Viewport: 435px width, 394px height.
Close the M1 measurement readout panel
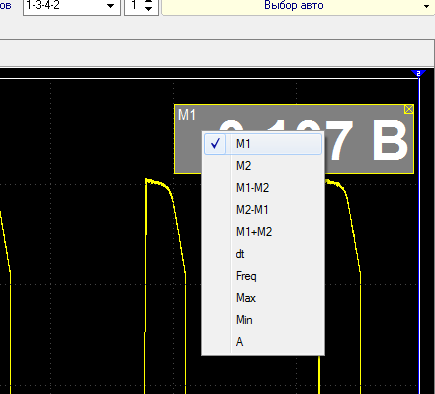(409, 109)
